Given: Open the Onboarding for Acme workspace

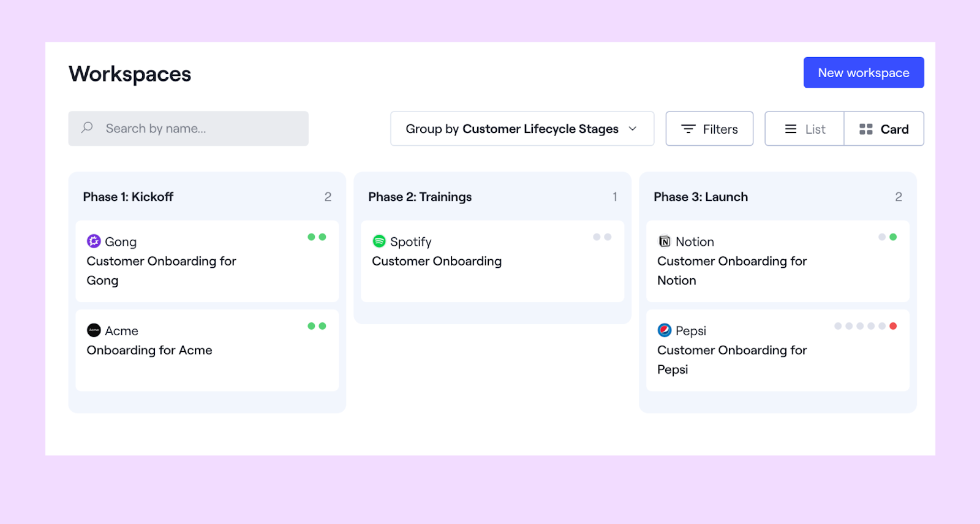Looking at the screenshot, I should 207,351.
